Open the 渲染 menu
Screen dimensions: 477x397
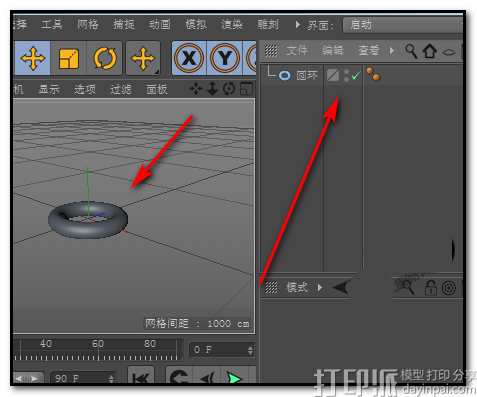click(x=232, y=24)
